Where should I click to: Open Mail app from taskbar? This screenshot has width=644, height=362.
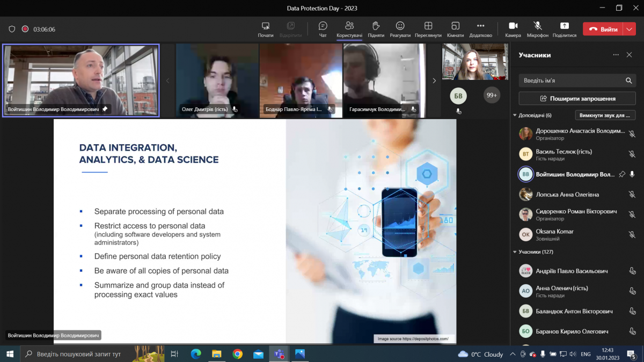coord(258,354)
